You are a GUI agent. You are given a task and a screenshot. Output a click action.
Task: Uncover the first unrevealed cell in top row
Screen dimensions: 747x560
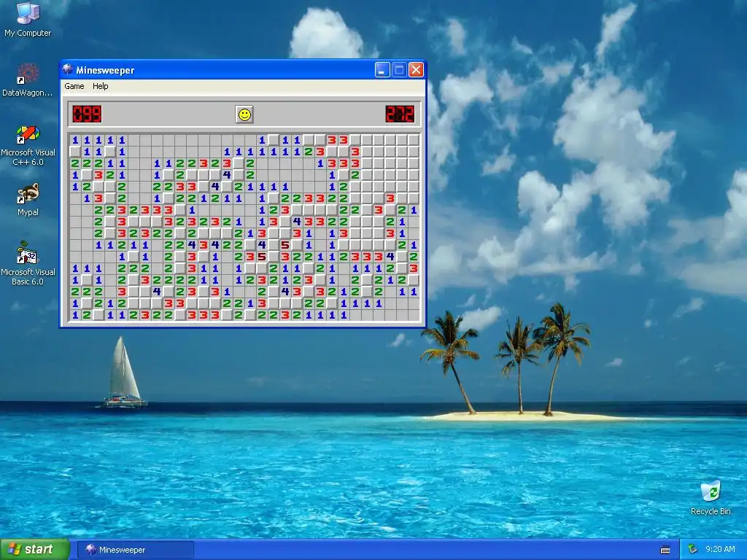[274, 140]
